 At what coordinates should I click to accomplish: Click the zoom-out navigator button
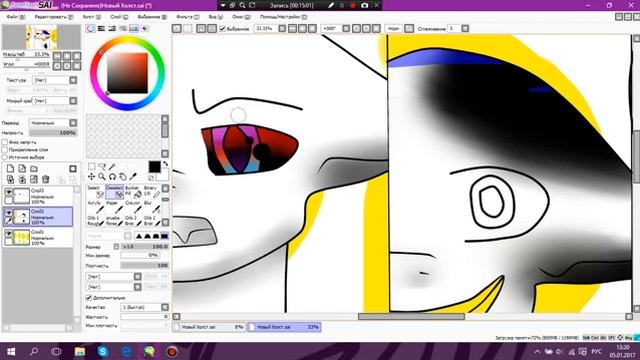[x=57, y=56]
